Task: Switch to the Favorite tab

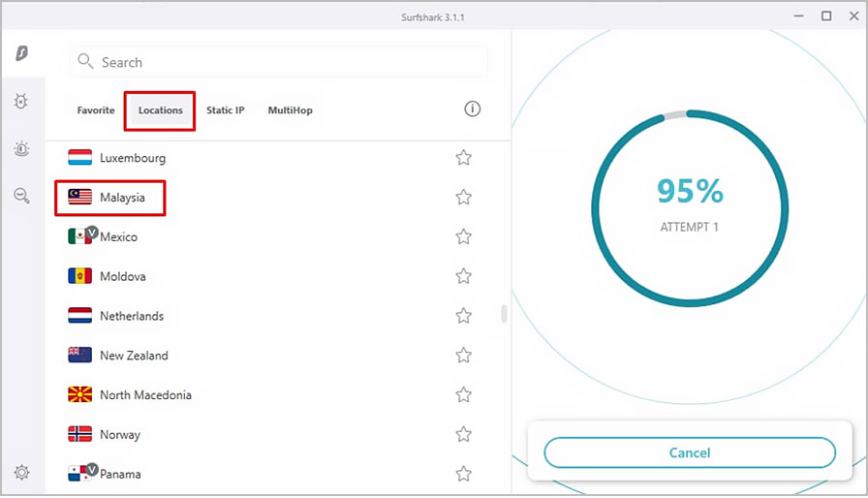Action: pyautogui.click(x=96, y=110)
